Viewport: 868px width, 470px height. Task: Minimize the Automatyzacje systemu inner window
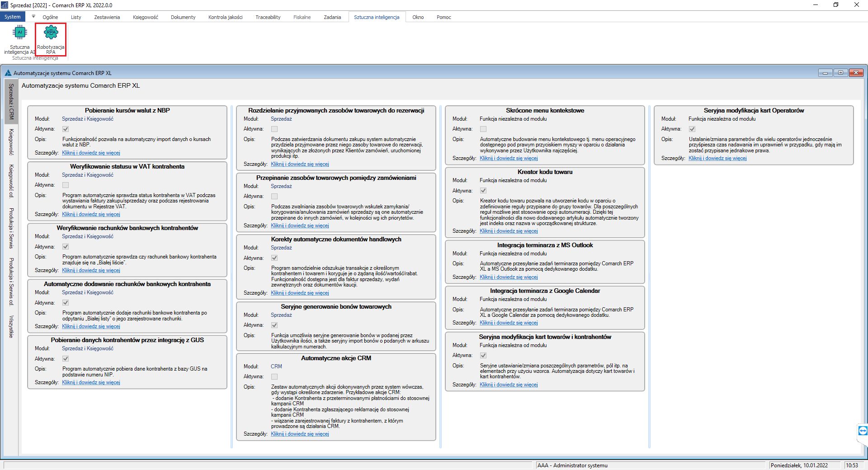pyautogui.click(x=826, y=73)
